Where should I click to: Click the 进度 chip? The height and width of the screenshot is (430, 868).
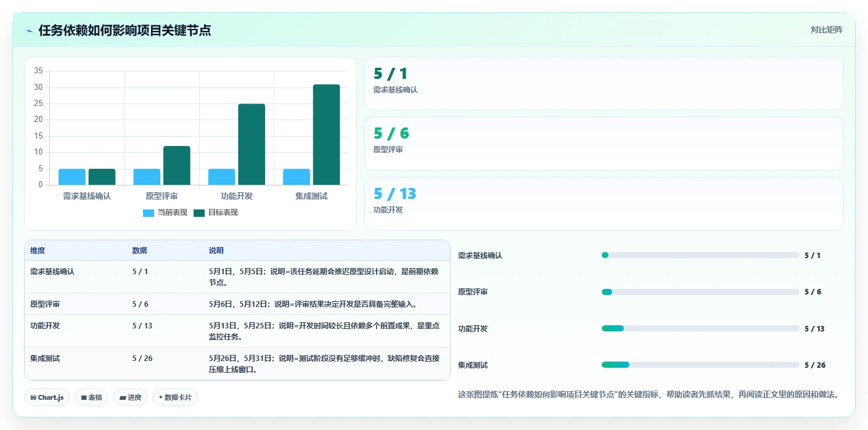click(x=130, y=397)
